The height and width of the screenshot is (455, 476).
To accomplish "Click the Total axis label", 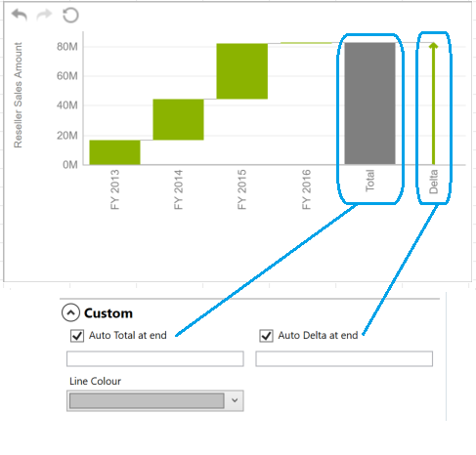I will (x=369, y=181).
